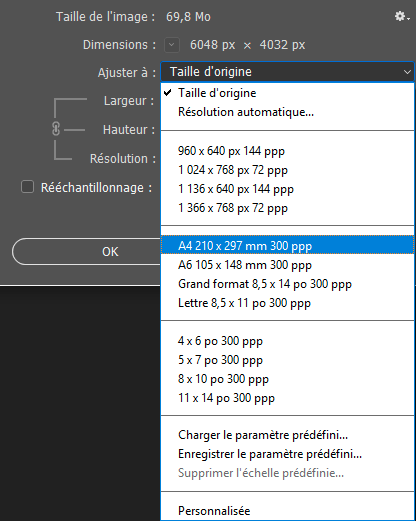Click the Hauteur label
Image resolution: width=416 pixels, height=521 pixels.
tap(129, 130)
